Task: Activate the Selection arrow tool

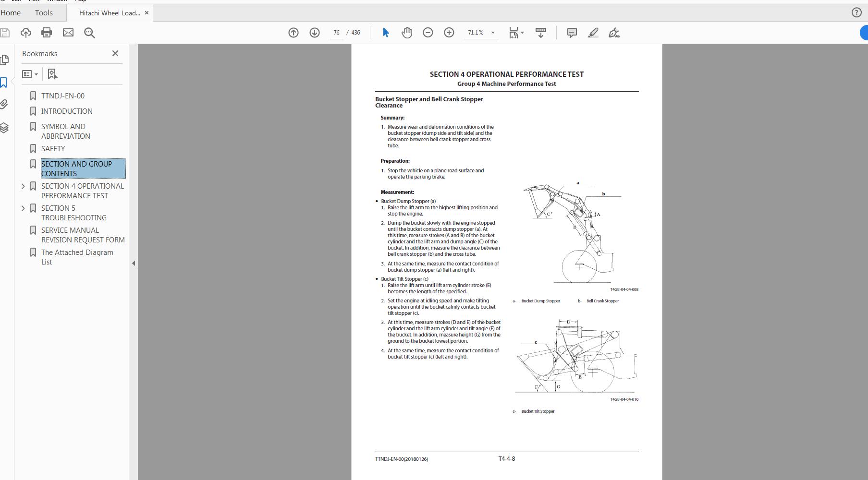Action: pyautogui.click(x=385, y=33)
